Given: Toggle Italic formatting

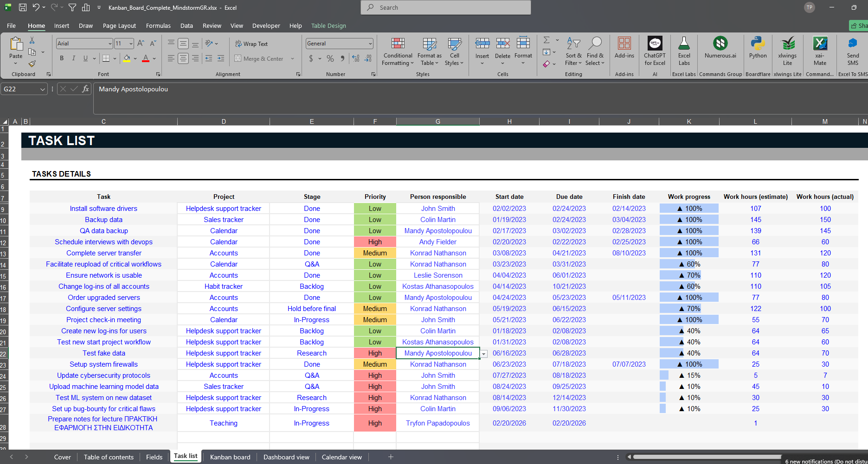Looking at the screenshot, I should 73,58.
